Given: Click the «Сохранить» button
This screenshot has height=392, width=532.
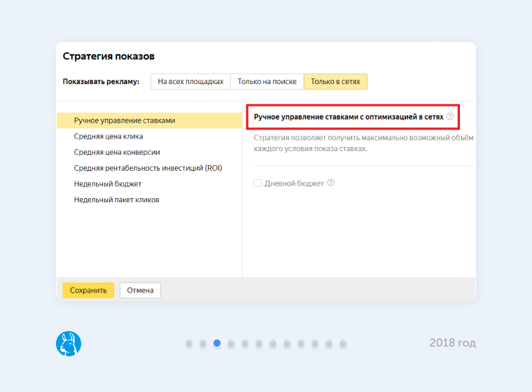Looking at the screenshot, I should 88,290.
